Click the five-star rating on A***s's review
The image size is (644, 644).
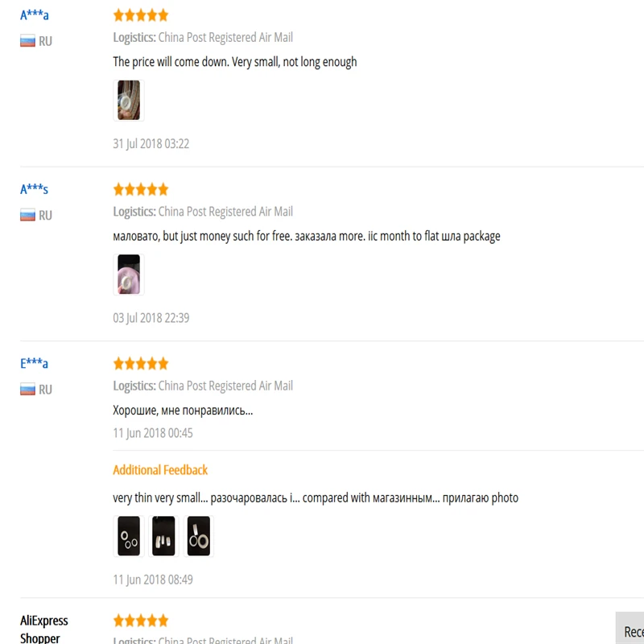click(x=141, y=189)
